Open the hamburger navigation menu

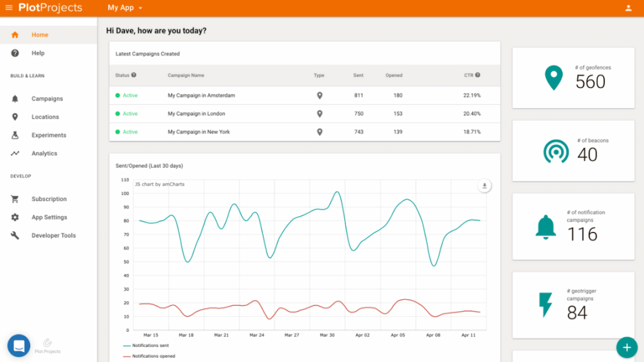pos(9,8)
